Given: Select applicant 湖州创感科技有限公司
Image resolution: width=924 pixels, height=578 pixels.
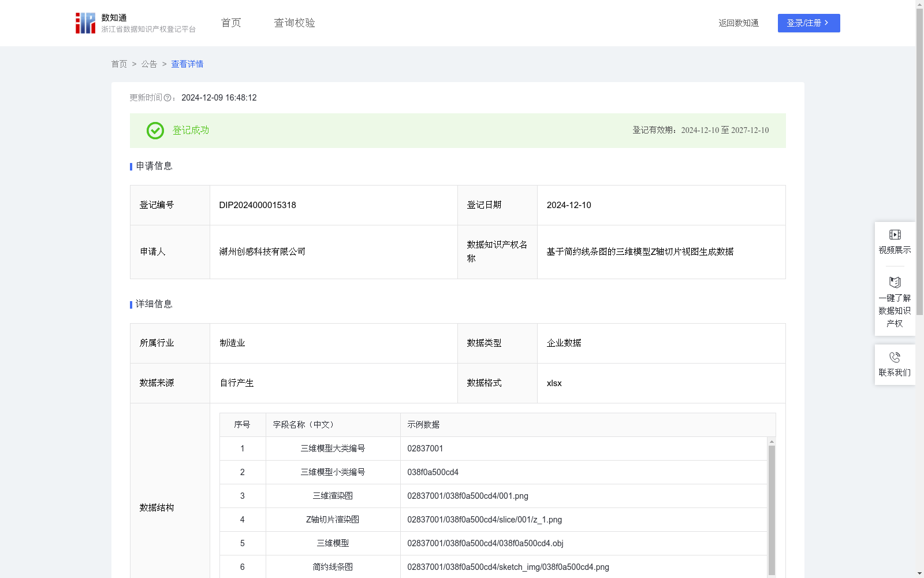Looking at the screenshot, I should 262,252.
